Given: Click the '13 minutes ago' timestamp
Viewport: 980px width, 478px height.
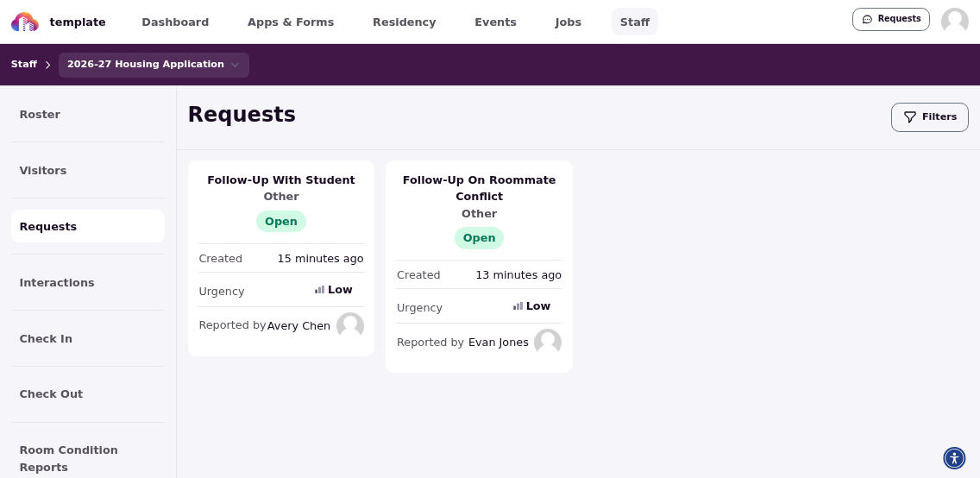Looking at the screenshot, I should [518, 275].
